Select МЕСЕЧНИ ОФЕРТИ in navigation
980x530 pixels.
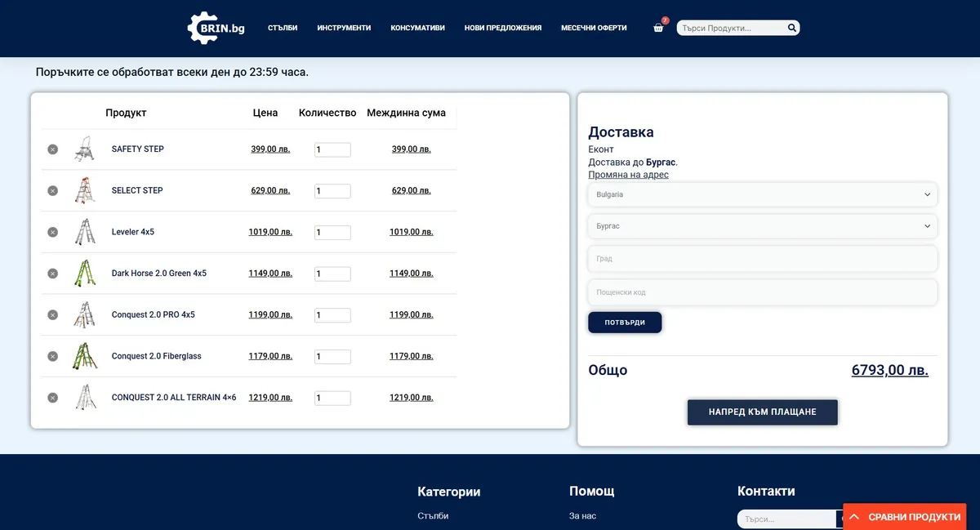(x=594, y=28)
